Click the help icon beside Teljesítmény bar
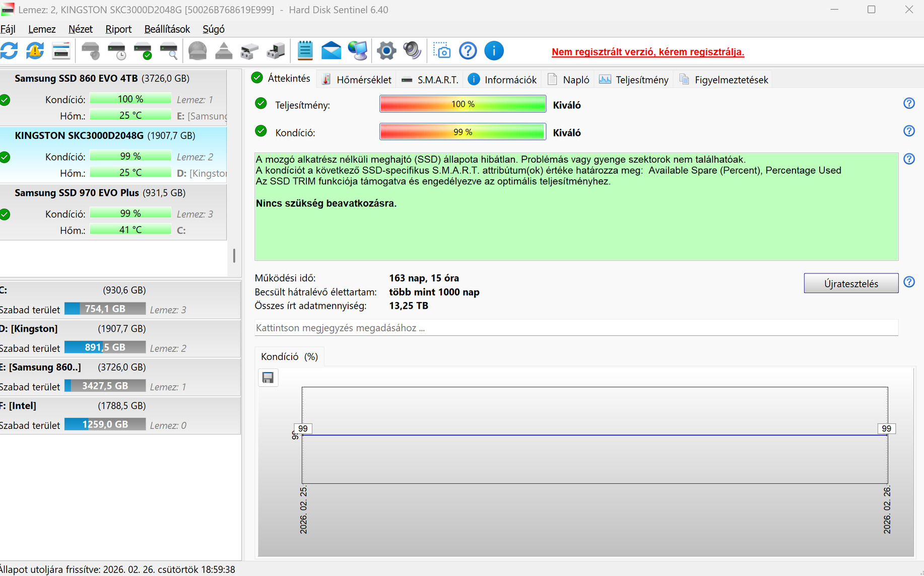924x576 pixels. point(909,103)
